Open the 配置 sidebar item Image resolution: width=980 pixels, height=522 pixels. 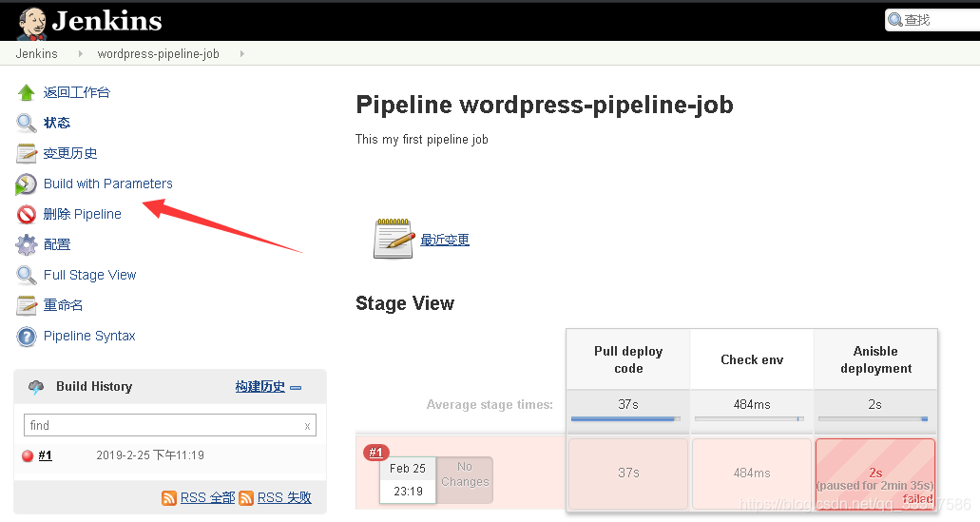click(57, 245)
